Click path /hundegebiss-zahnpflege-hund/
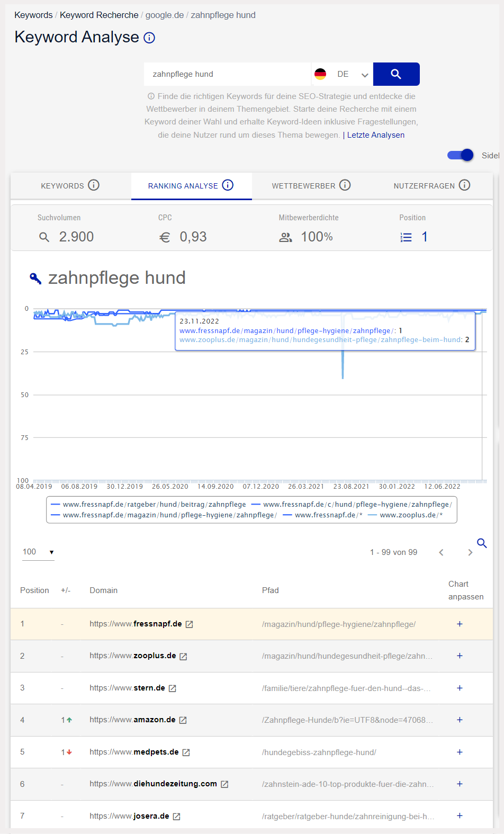The width and height of the screenshot is (504, 834). 319,752
